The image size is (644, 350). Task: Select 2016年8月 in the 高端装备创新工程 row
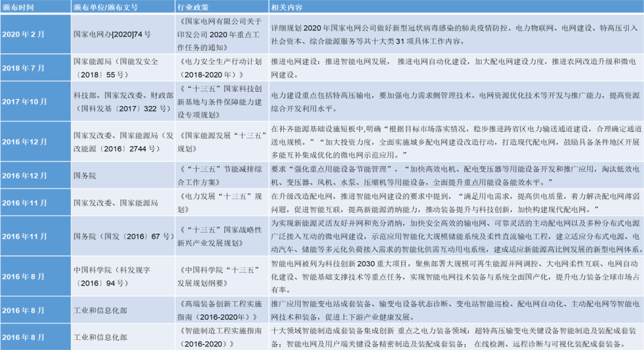tap(35, 310)
